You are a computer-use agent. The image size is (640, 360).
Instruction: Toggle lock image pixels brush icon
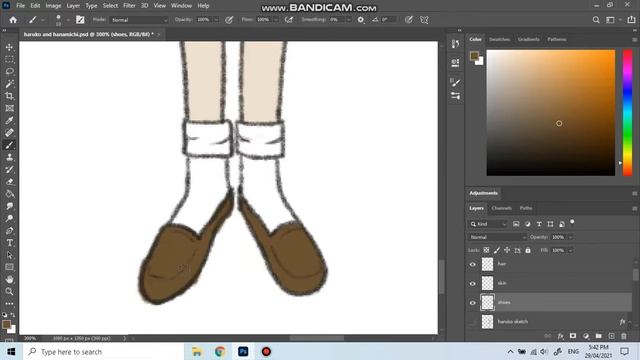[497, 250]
